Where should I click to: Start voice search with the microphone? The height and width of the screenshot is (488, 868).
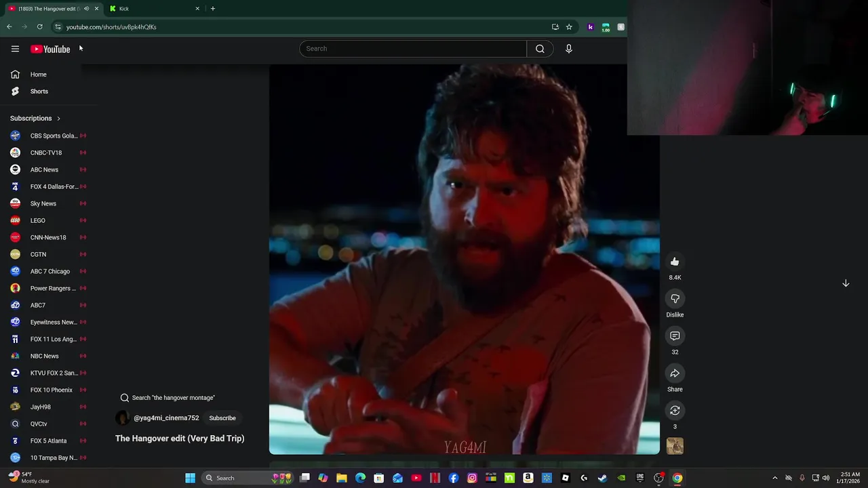point(569,49)
